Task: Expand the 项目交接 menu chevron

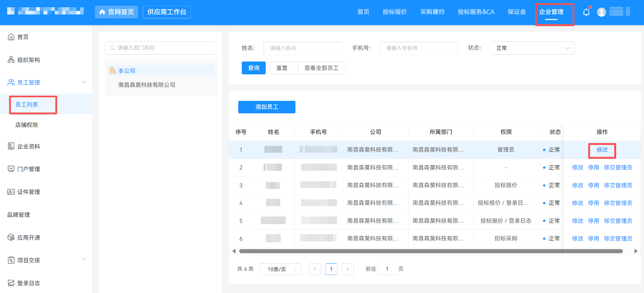Action: [84, 259]
